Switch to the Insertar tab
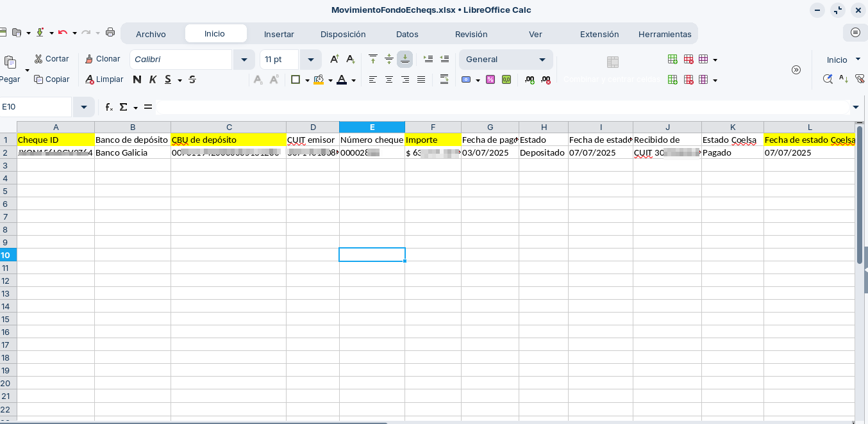Viewport: 868px width, 424px height. click(279, 34)
